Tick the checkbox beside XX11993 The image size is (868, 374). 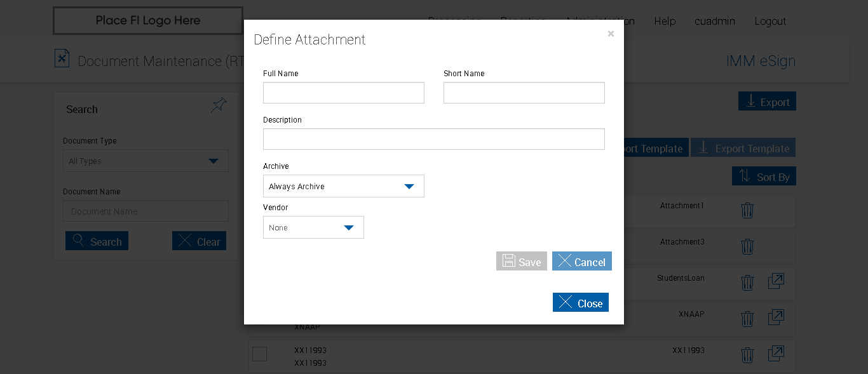(x=259, y=354)
